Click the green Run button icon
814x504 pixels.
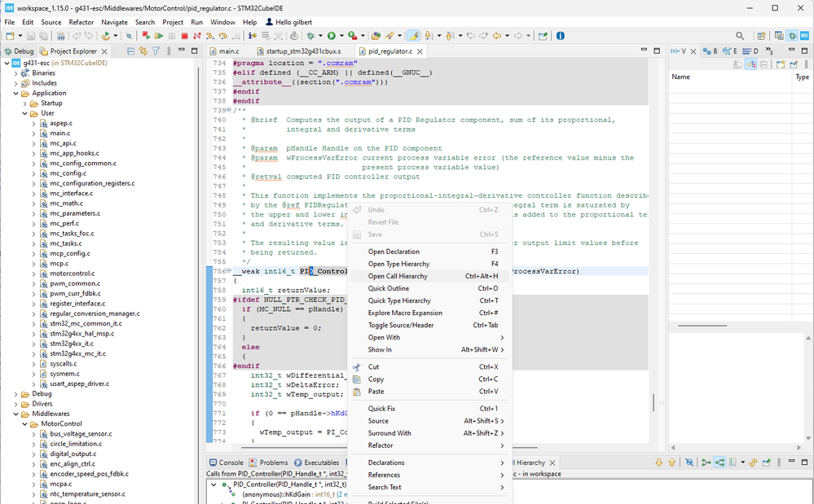pyautogui.click(x=332, y=36)
